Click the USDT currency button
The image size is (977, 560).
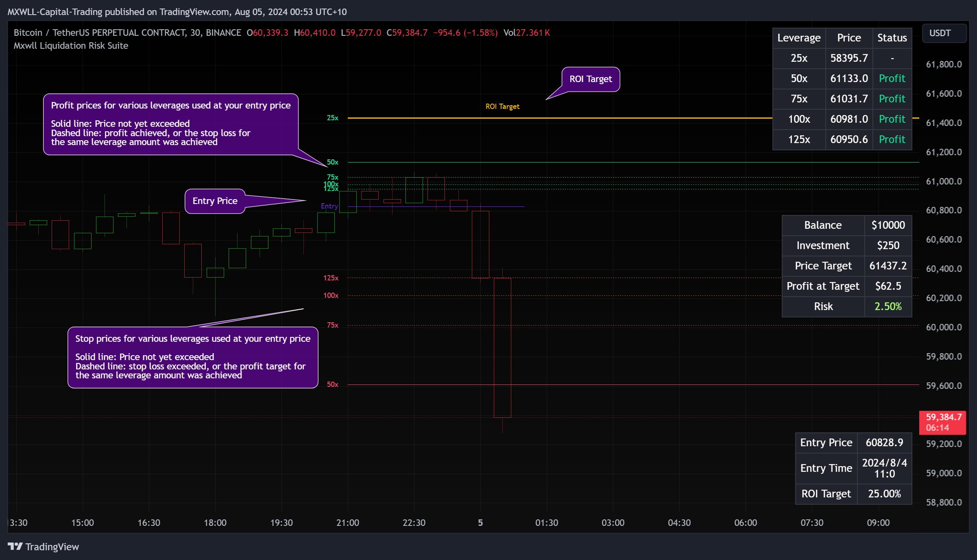[x=944, y=33]
